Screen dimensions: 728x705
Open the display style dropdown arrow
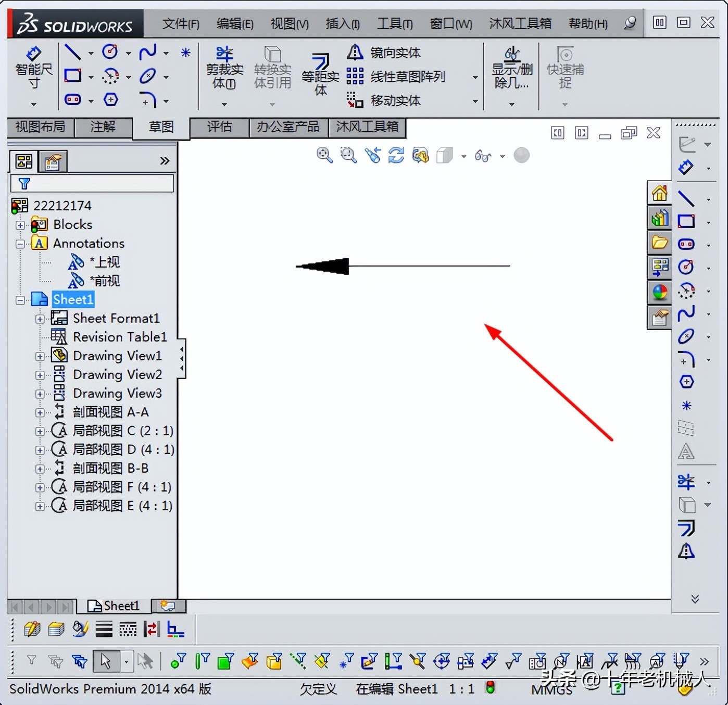point(464,155)
